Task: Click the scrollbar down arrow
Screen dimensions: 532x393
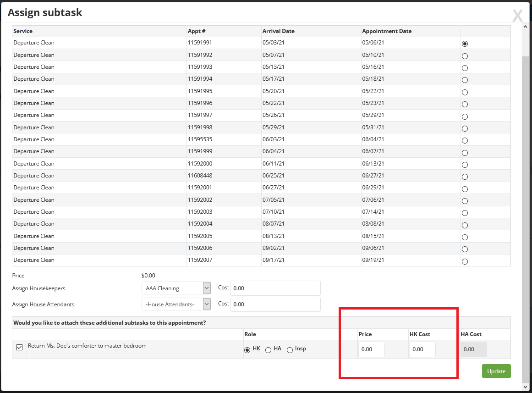Action: 525,387
